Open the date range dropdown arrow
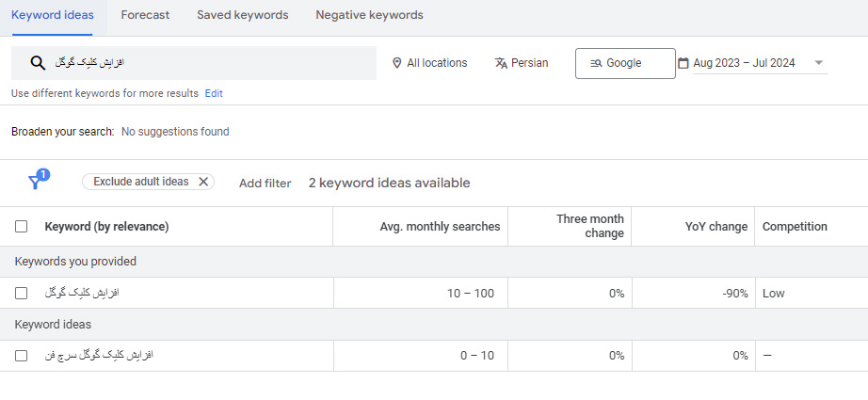 (819, 63)
